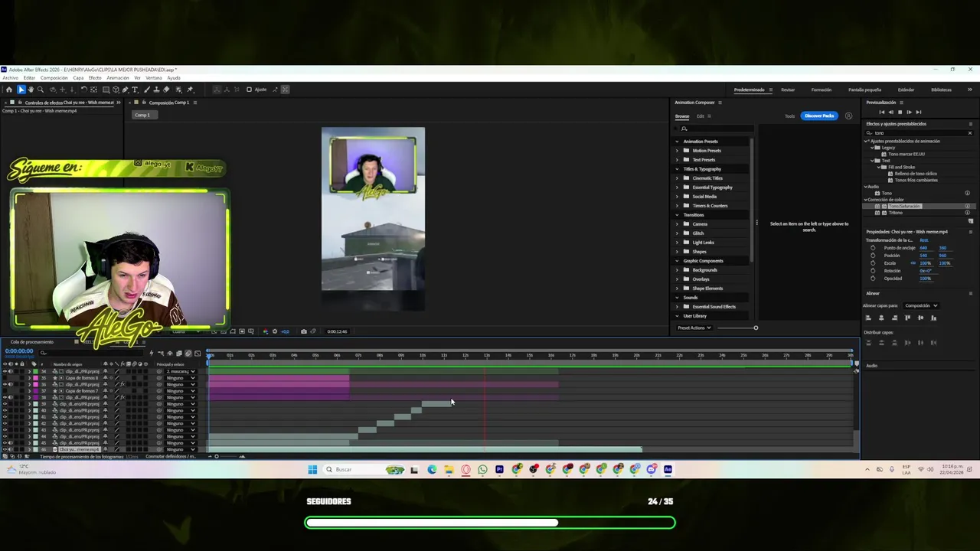Open the Animation Composer account profile icon
Image resolution: width=980 pixels, height=551 pixels.
[x=848, y=116]
